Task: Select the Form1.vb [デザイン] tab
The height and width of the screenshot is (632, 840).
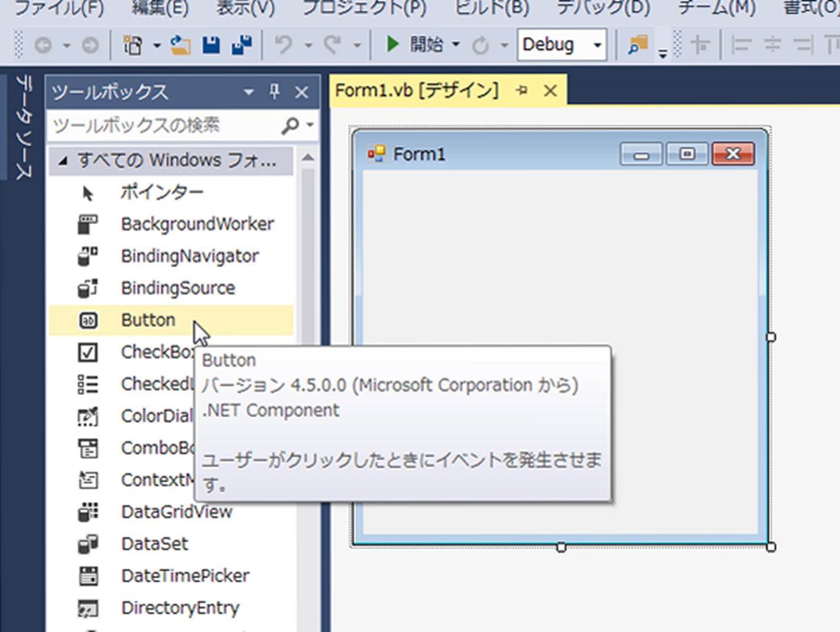Action: click(x=417, y=91)
